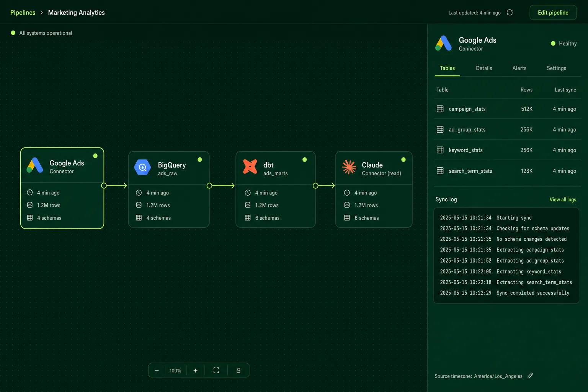Switch to the Details tab
Screen dimensions: 588x392
pyautogui.click(x=484, y=68)
